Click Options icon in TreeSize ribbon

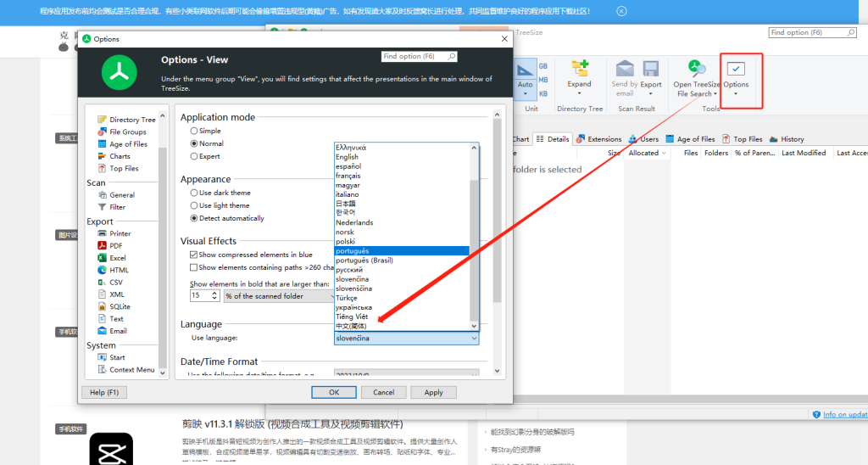pyautogui.click(x=736, y=69)
